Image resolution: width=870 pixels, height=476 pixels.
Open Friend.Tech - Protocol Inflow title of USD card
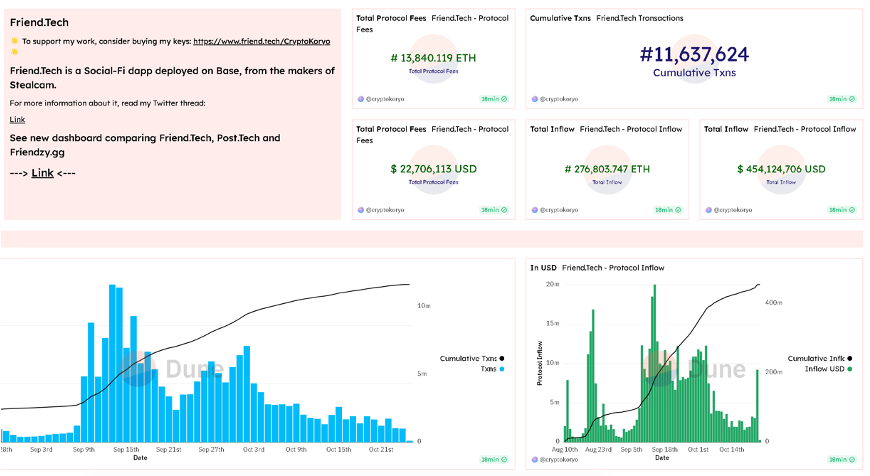point(805,129)
